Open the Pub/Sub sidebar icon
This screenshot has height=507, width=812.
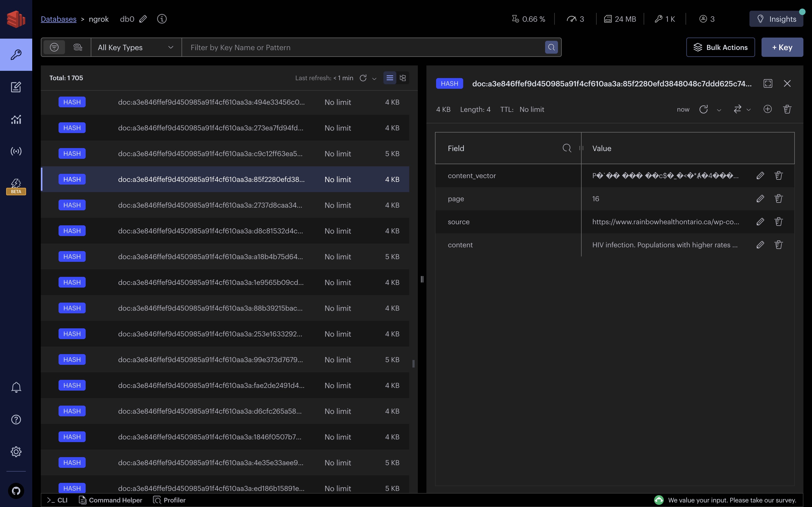point(16,151)
